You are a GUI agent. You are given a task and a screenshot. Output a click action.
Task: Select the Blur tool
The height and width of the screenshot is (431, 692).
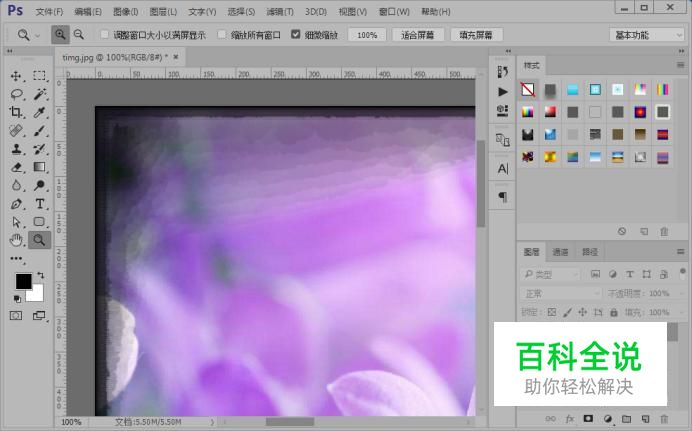pyautogui.click(x=16, y=185)
